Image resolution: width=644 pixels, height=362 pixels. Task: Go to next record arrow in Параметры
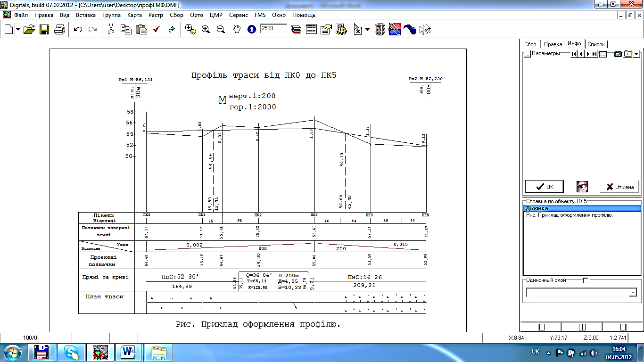[x=588, y=54]
